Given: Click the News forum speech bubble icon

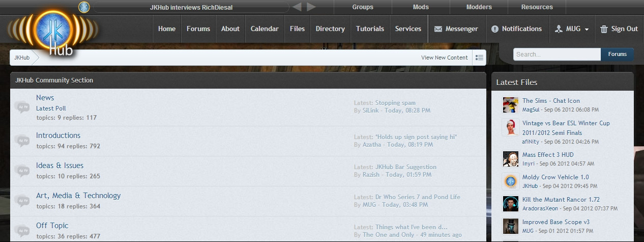Looking at the screenshot, I should pyautogui.click(x=22, y=107).
